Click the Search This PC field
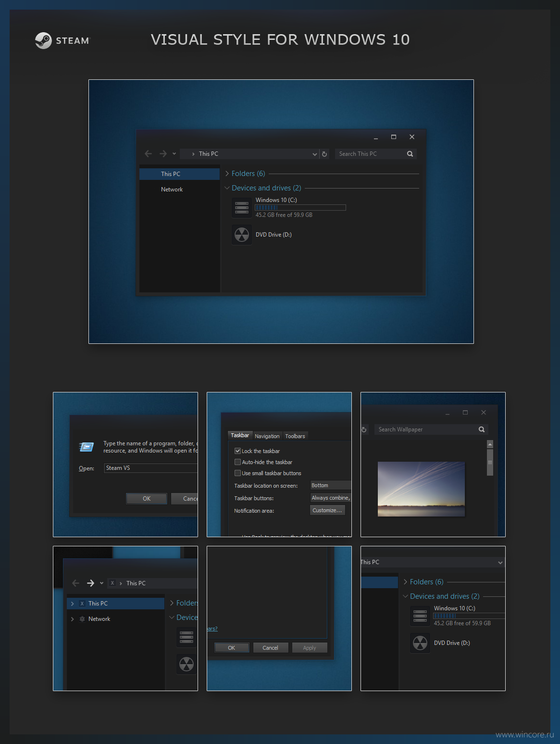This screenshot has width=560, height=744. click(375, 154)
